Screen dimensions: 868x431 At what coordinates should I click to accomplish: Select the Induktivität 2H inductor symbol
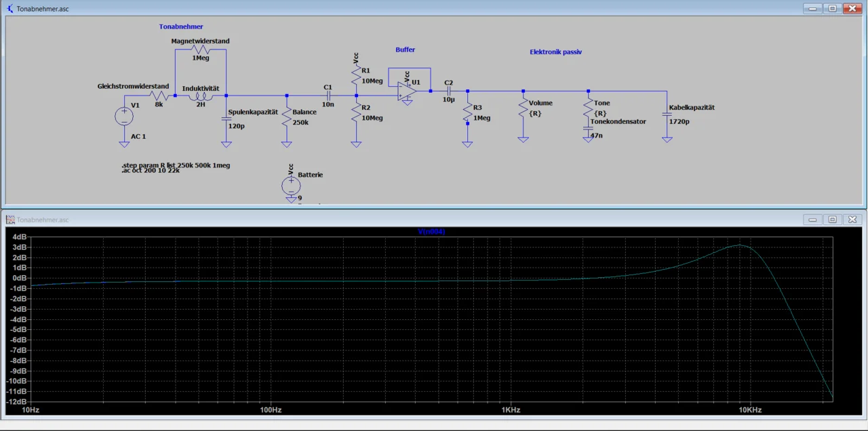(x=200, y=96)
